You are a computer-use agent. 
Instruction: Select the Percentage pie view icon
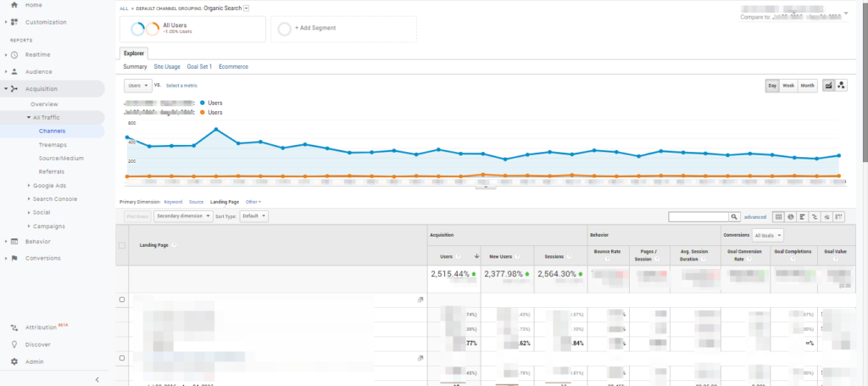pos(791,217)
